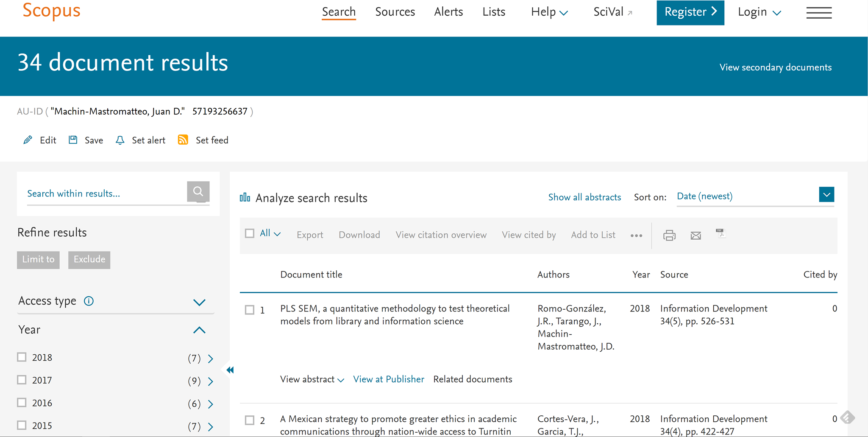Viewport: 868px width, 437px height.
Task: Click the Access type info icon
Action: [89, 301]
